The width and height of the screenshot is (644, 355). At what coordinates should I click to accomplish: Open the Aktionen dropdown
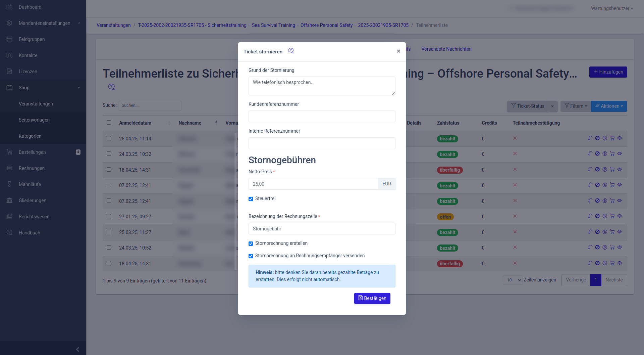tap(609, 106)
